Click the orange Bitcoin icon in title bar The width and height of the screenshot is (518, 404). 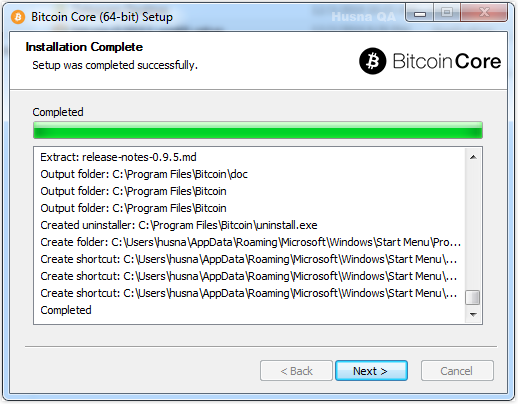click(x=18, y=17)
